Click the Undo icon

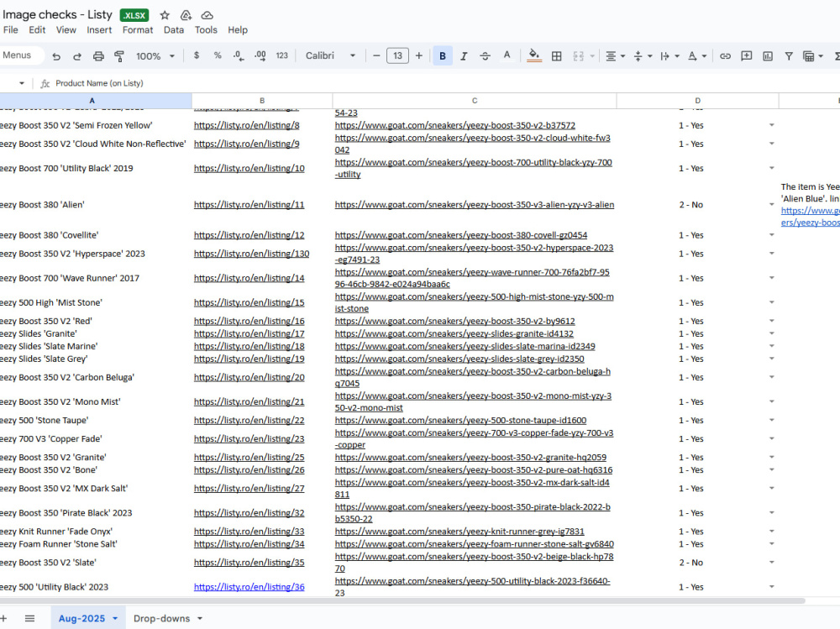click(x=56, y=55)
